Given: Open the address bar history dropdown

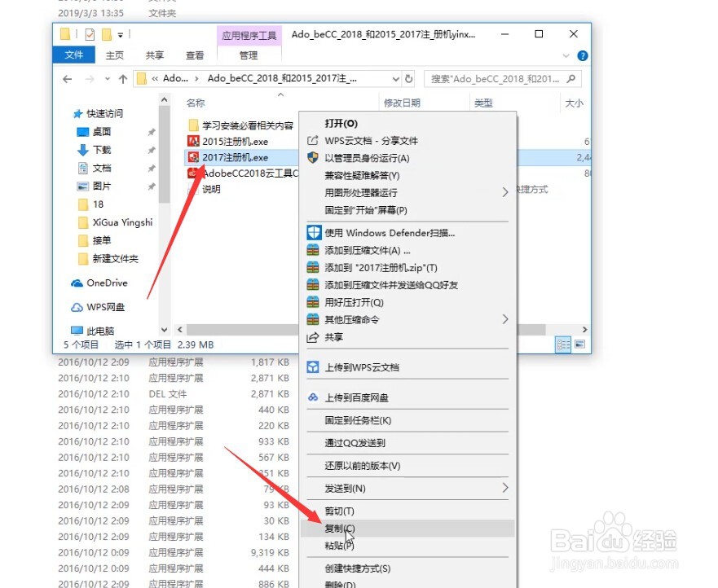Looking at the screenshot, I should [396, 79].
